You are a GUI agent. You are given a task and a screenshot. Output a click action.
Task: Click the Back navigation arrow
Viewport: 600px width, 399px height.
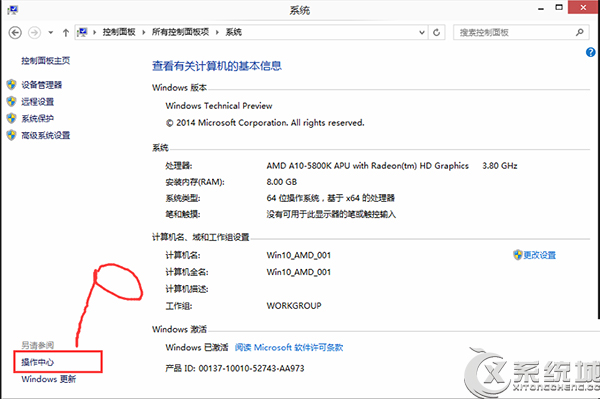pyautogui.click(x=15, y=33)
